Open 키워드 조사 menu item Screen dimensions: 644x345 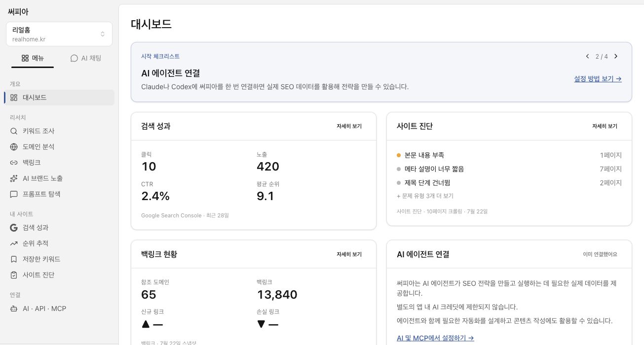[x=59, y=131]
